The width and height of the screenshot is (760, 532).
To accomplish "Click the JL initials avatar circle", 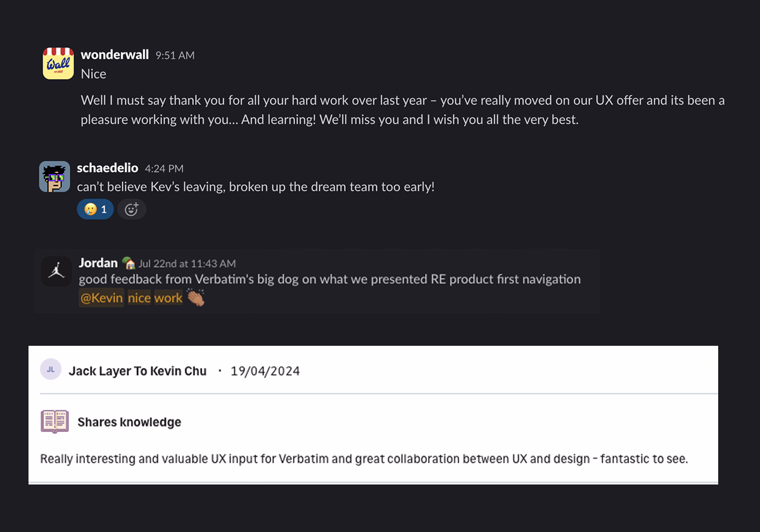I will coord(51,370).
